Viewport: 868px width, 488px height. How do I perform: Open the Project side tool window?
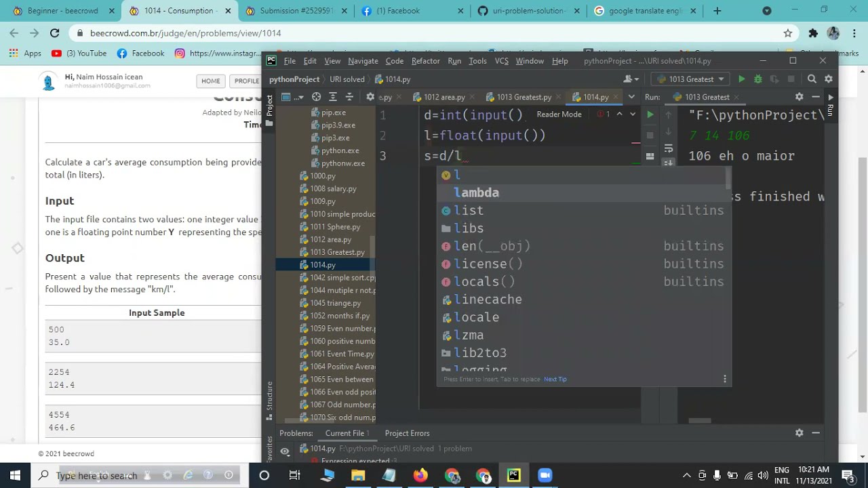click(x=269, y=111)
